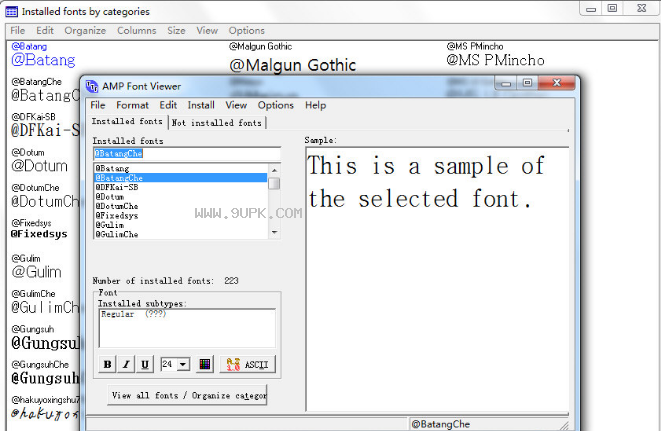
Task: Toggle Bold style button
Action: [107, 364]
